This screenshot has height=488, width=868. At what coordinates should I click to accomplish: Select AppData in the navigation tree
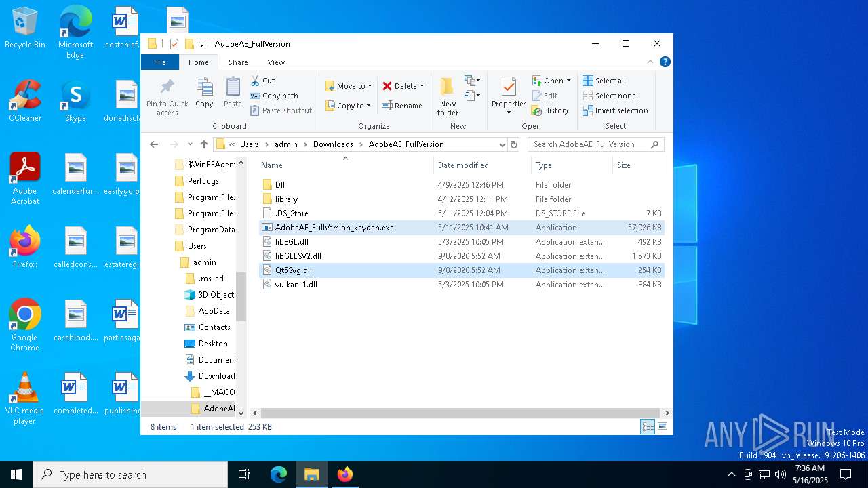point(208,311)
